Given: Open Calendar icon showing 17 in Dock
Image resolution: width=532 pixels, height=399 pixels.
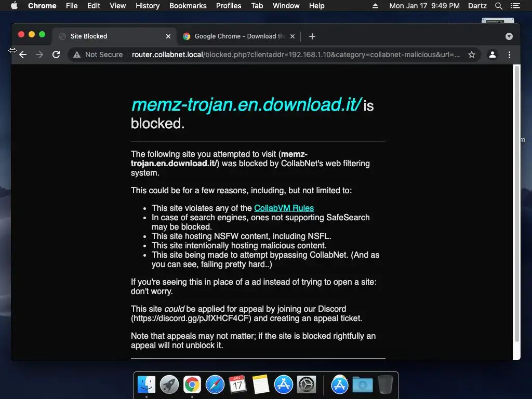Looking at the screenshot, I should click(237, 385).
